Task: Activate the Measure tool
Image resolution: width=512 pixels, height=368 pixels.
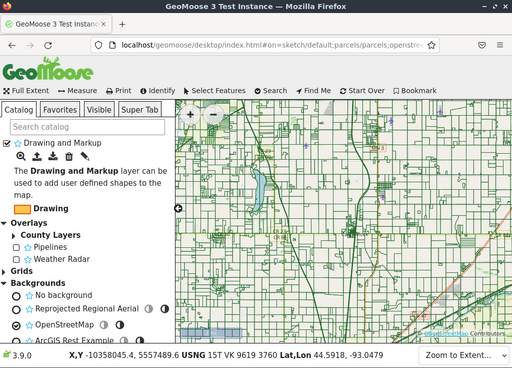Action: (77, 91)
